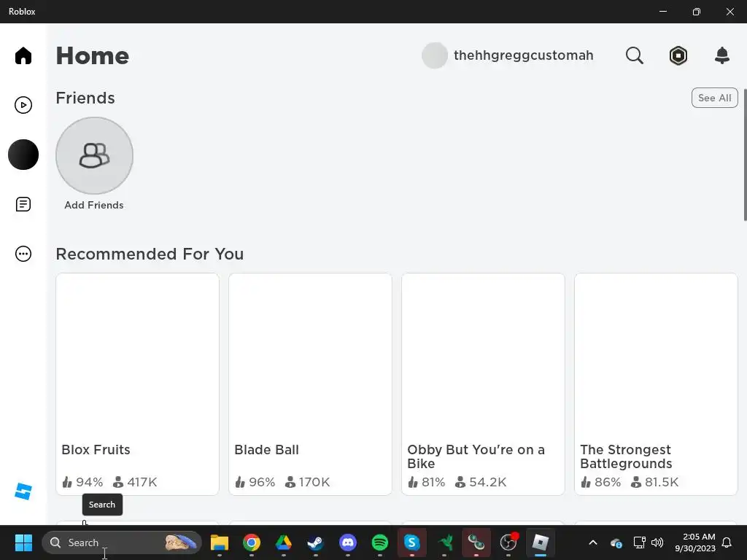The height and width of the screenshot is (560, 747).
Task: Open the notifications bell icon in Roblox
Action: coord(721,55)
